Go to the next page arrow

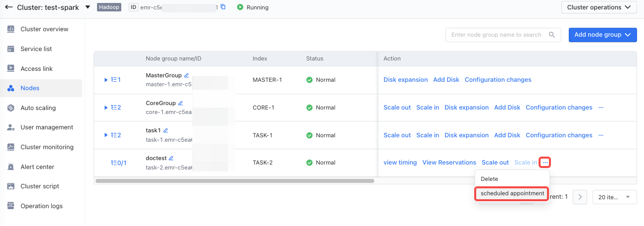(x=580, y=197)
